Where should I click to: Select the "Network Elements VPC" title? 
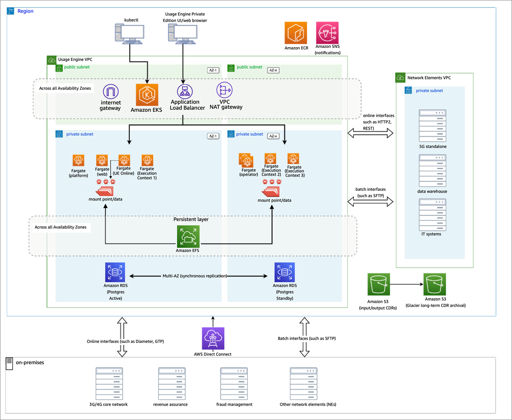click(x=429, y=78)
